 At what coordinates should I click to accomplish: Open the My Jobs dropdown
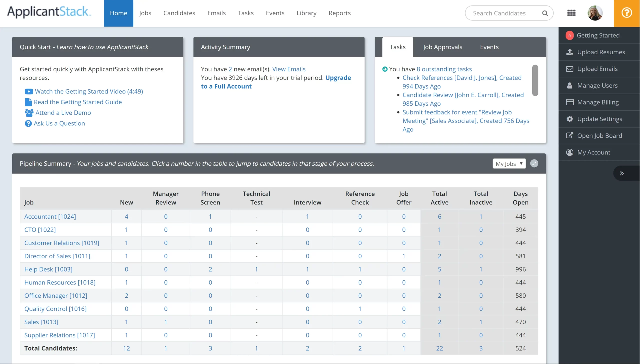coord(509,164)
